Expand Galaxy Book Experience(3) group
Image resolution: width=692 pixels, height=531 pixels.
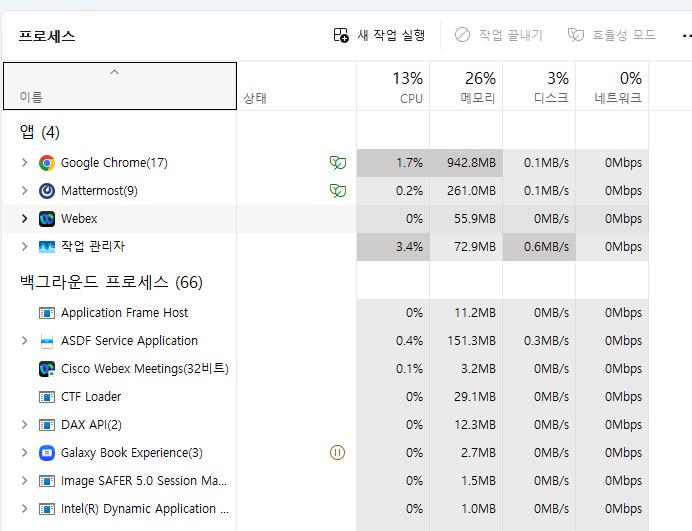pos(25,452)
